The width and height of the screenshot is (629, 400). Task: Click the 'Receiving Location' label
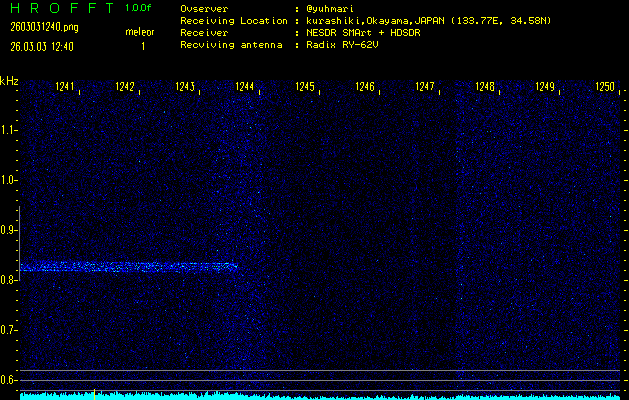click(x=234, y=21)
